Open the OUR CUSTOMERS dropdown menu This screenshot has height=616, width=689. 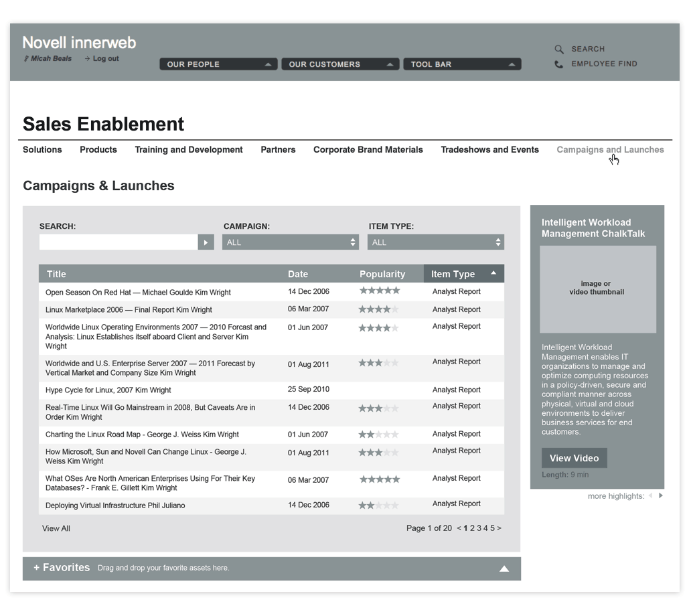click(341, 64)
